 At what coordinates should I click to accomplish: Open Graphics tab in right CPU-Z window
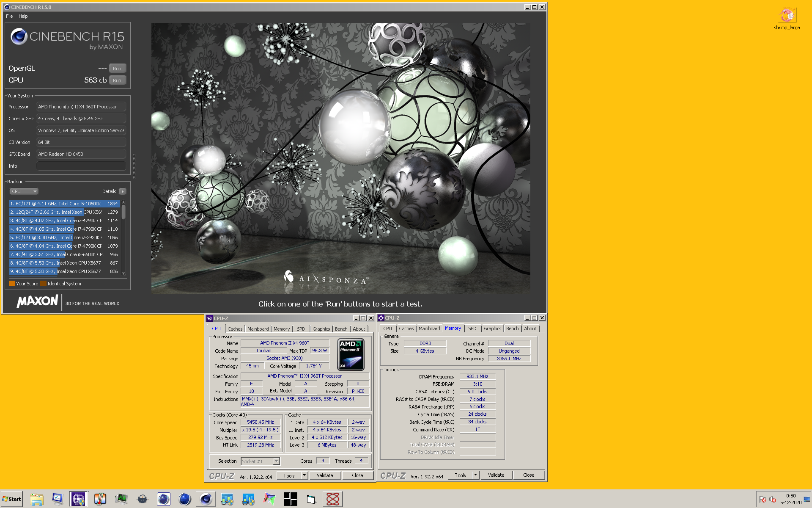click(x=492, y=329)
